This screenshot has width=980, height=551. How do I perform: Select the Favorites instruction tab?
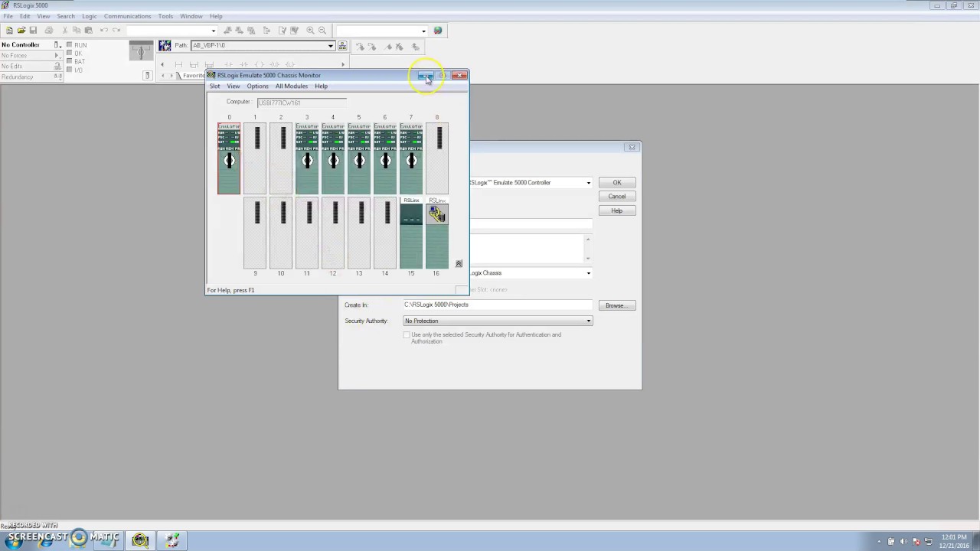[x=191, y=76]
